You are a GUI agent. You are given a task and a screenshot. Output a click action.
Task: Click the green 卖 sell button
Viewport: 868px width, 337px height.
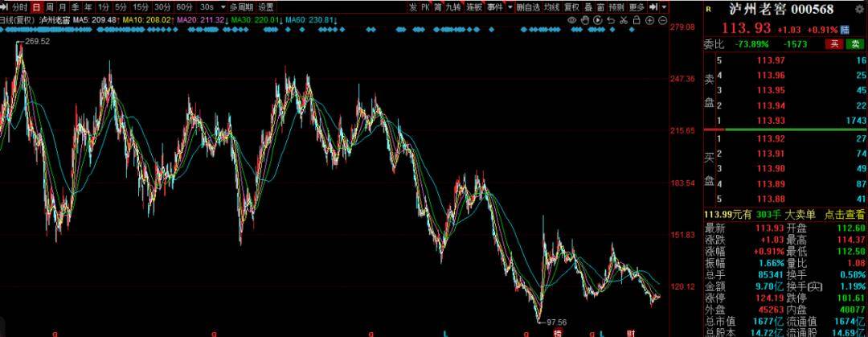tap(855, 43)
